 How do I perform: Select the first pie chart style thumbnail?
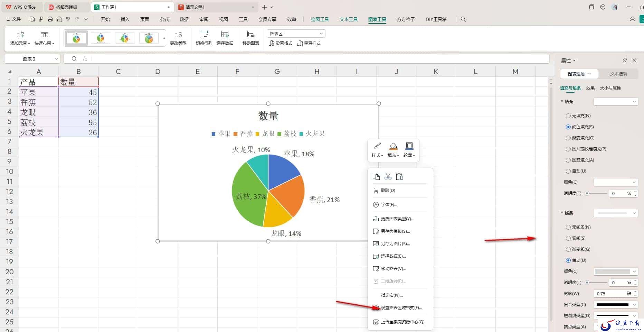tap(76, 38)
